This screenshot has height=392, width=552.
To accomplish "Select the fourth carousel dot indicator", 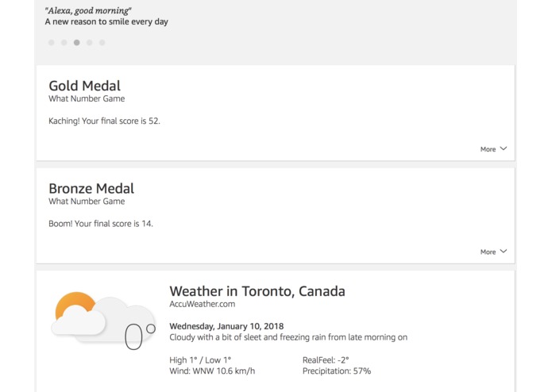I will (90, 43).
